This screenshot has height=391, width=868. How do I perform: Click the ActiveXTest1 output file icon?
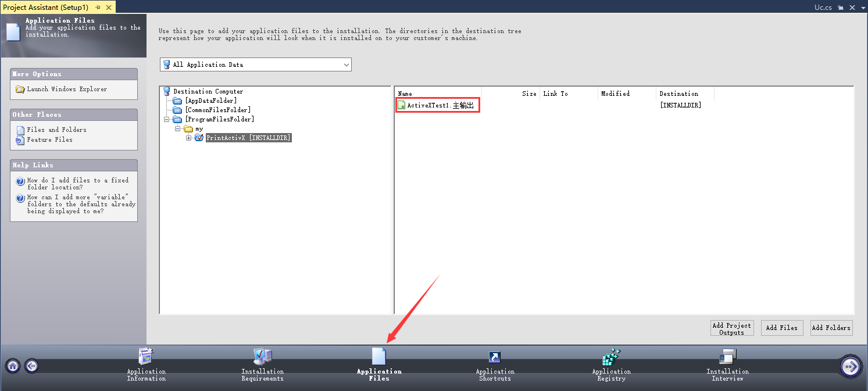pyautogui.click(x=402, y=105)
